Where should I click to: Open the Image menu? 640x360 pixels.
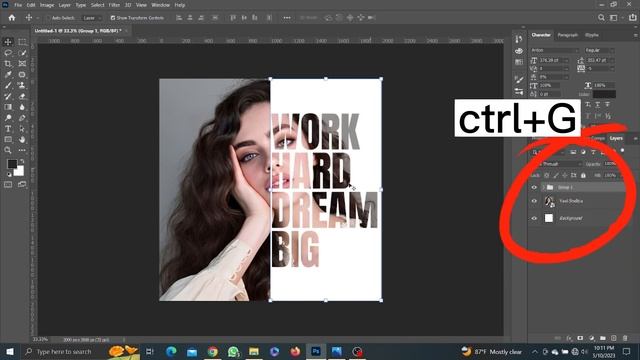(47, 5)
